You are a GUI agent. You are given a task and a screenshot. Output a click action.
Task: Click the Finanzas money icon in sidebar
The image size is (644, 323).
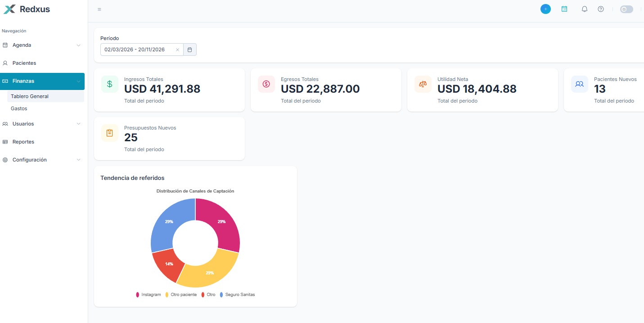coord(5,81)
